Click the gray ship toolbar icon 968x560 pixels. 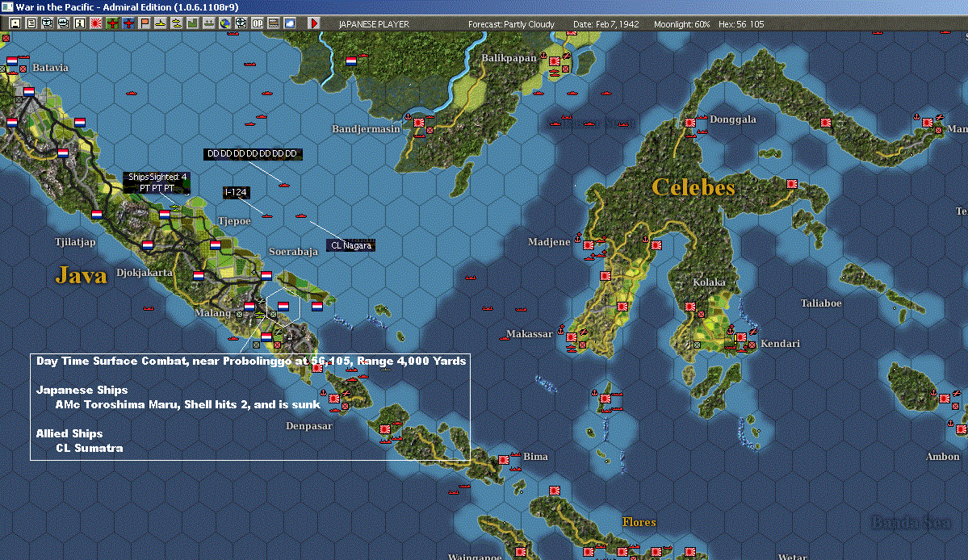208,23
